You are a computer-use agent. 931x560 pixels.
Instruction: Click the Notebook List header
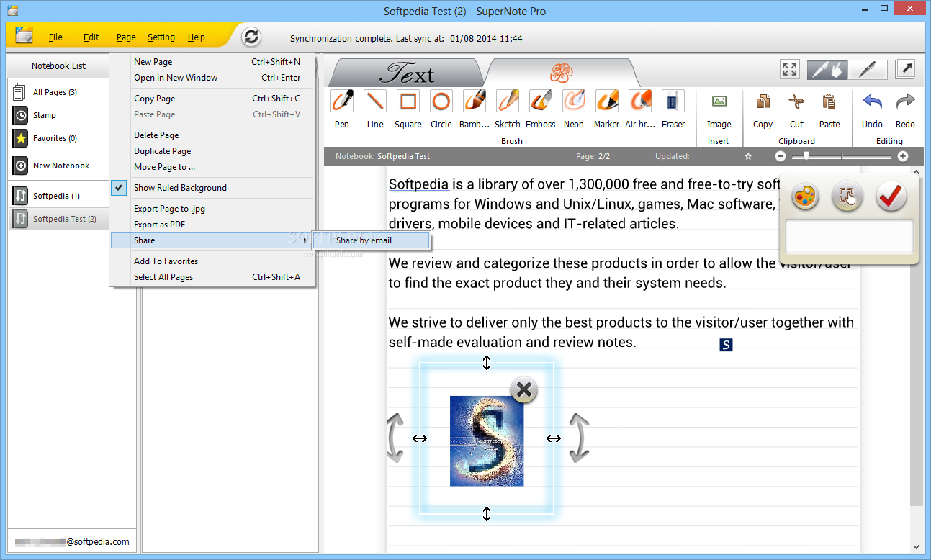[58, 66]
